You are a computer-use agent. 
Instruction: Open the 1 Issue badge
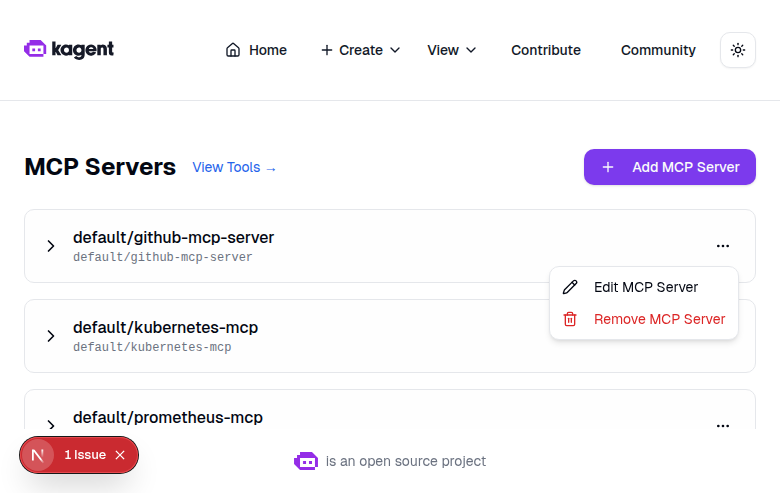tap(85, 455)
